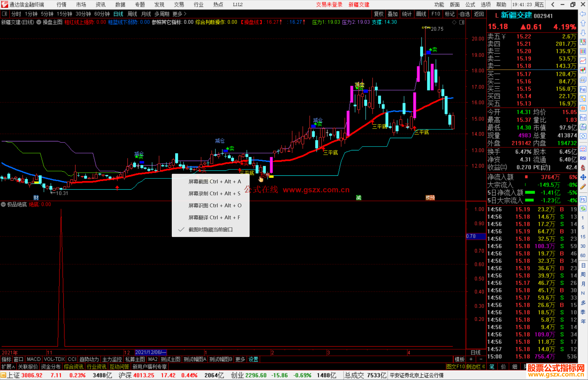Screen dimensions: 588x380
Task: Click the F10 info icon in sidebar
Action: tap(583, 89)
